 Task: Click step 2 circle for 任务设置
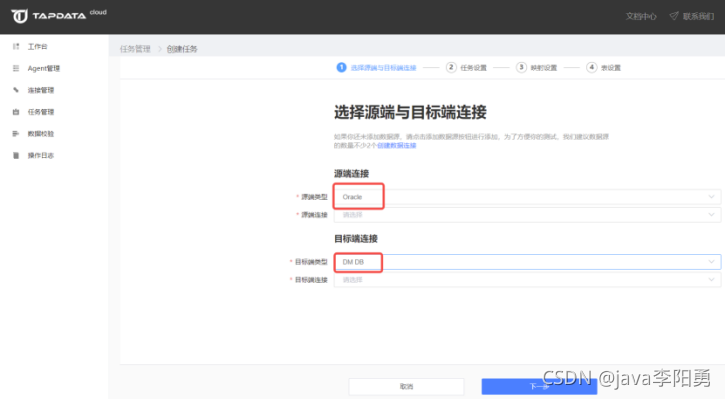[451, 68]
